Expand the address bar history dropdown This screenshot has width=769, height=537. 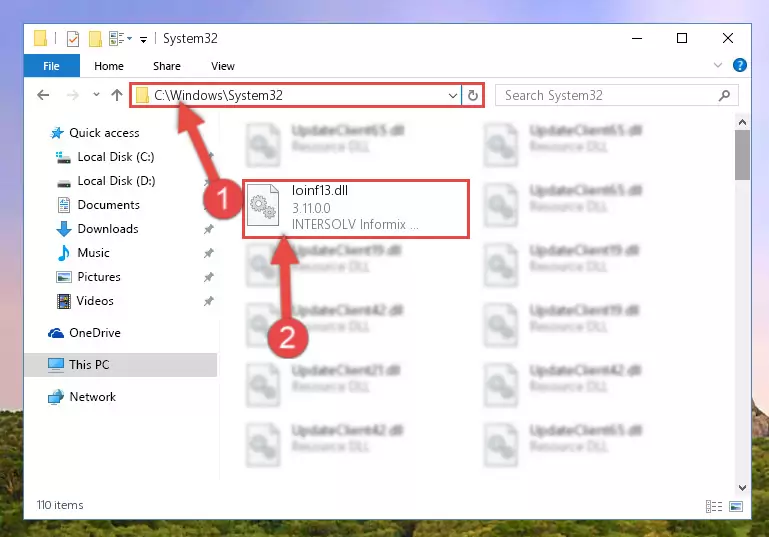pos(453,95)
